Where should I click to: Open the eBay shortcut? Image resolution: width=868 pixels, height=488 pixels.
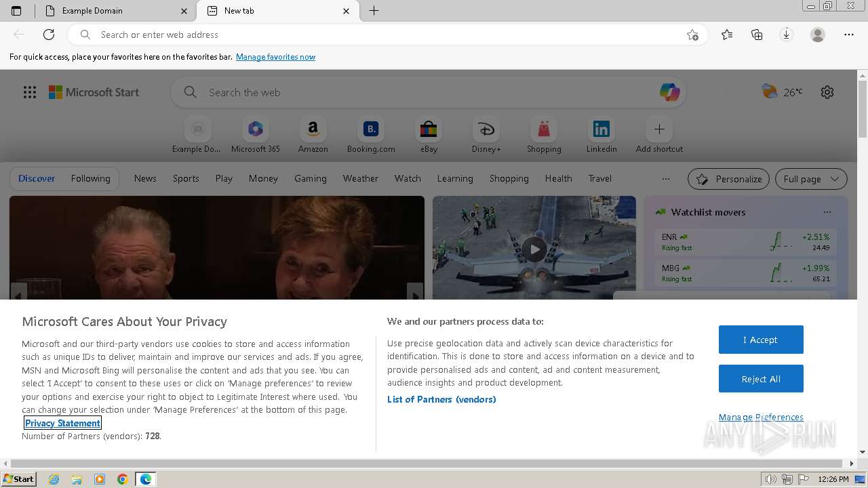pos(429,135)
